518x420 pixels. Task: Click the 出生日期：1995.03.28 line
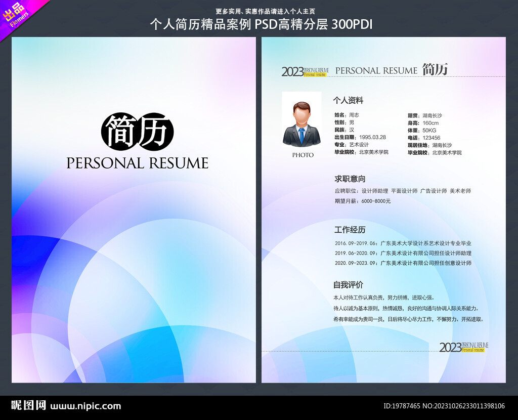click(360, 137)
